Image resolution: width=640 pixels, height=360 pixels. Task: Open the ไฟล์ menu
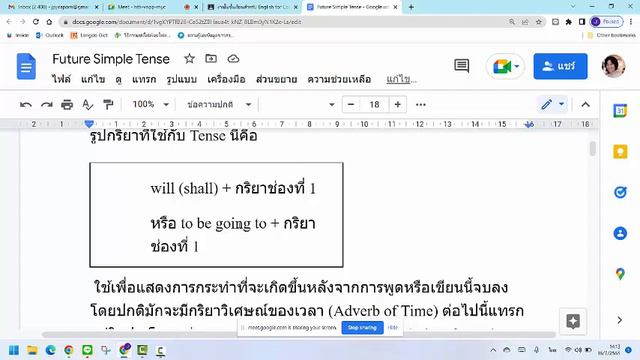(x=61, y=79)
